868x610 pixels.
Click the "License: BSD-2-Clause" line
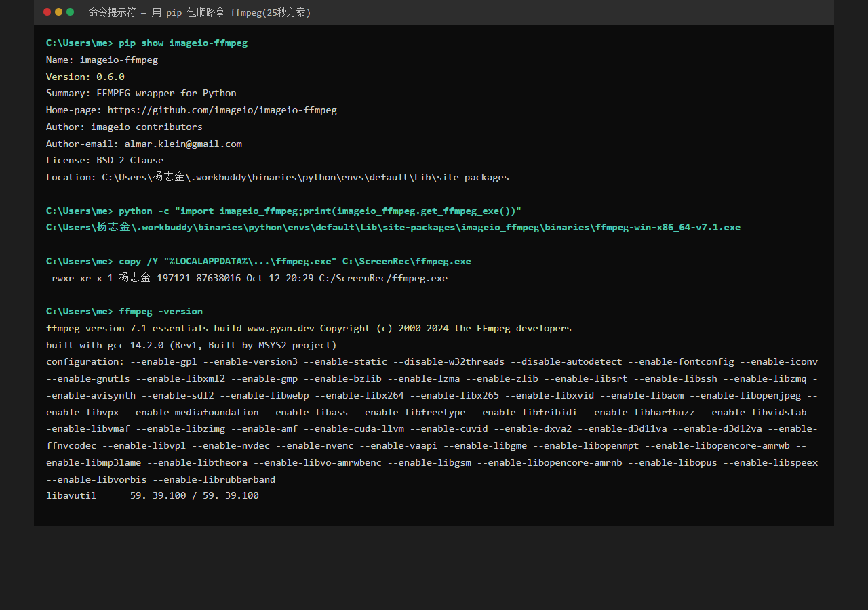(104, 161)
